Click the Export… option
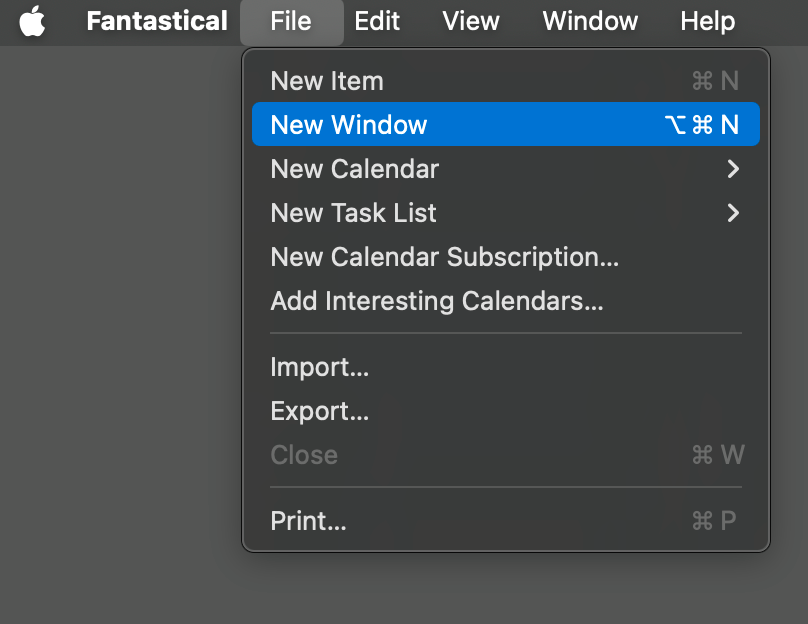This screenshot has width=808, height=624. tap(506, 411)
